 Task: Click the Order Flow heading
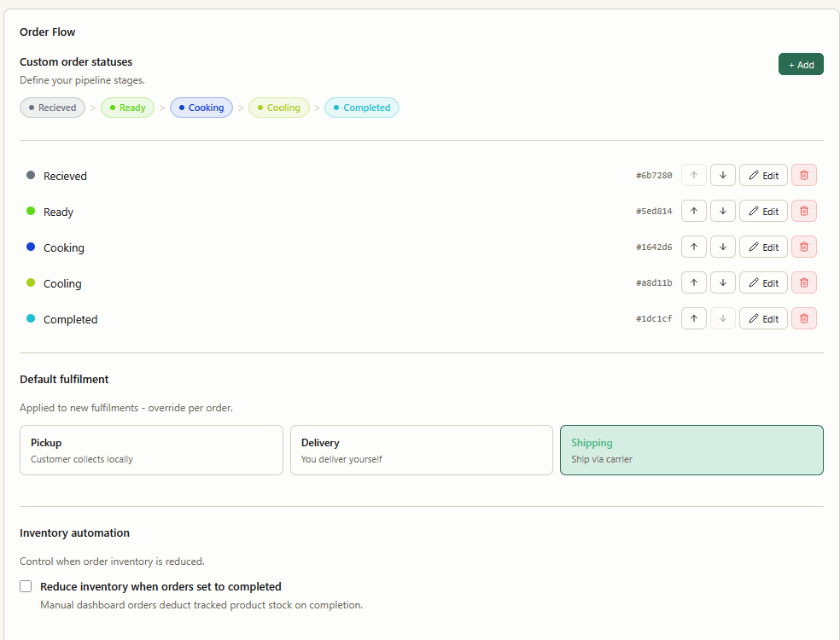pos(48,32)
